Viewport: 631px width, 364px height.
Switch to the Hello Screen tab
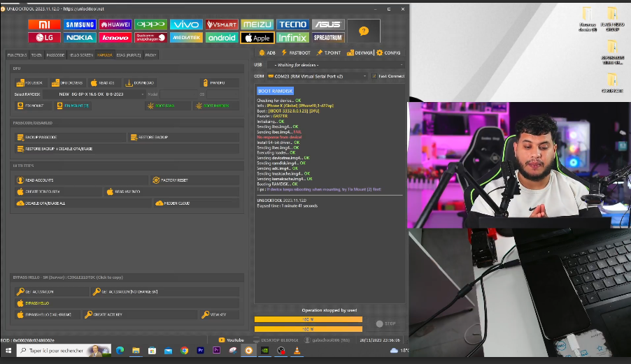tap(81, 55)
